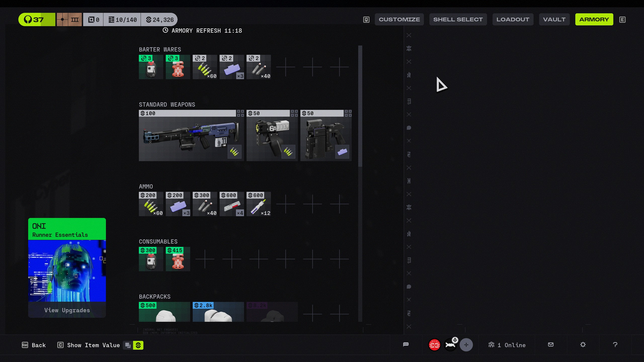Screen dimensions: 644x362
Task: Open the mail inbox icon
Action: click(551, 345)
